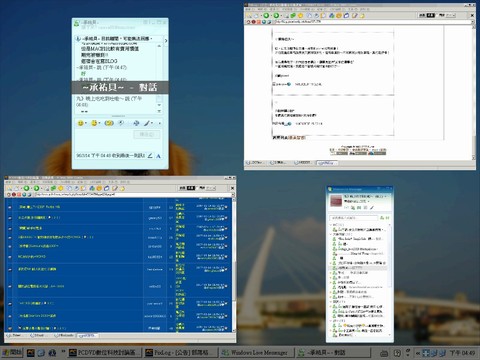The height and width of the screenshot is (360, 480).
Task: Switch to third tab in Pixlog browser
Action: tap(302, 163)
